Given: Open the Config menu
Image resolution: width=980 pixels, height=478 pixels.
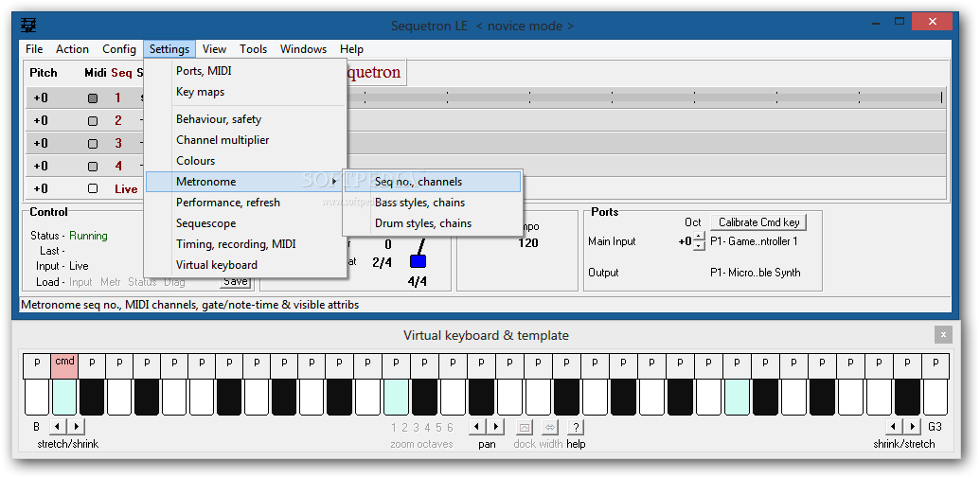Looking at the screenshot, I should 119,48.
